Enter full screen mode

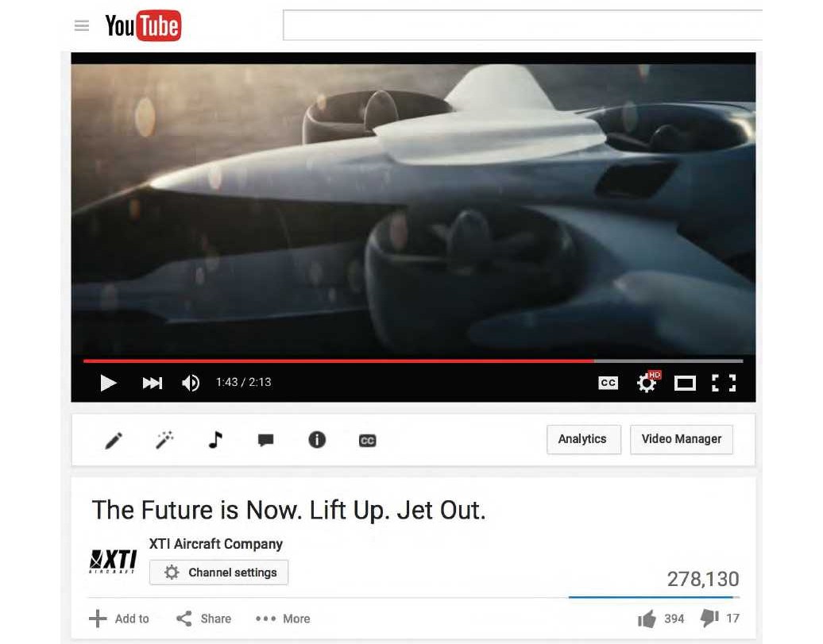[x=724, y=383]
